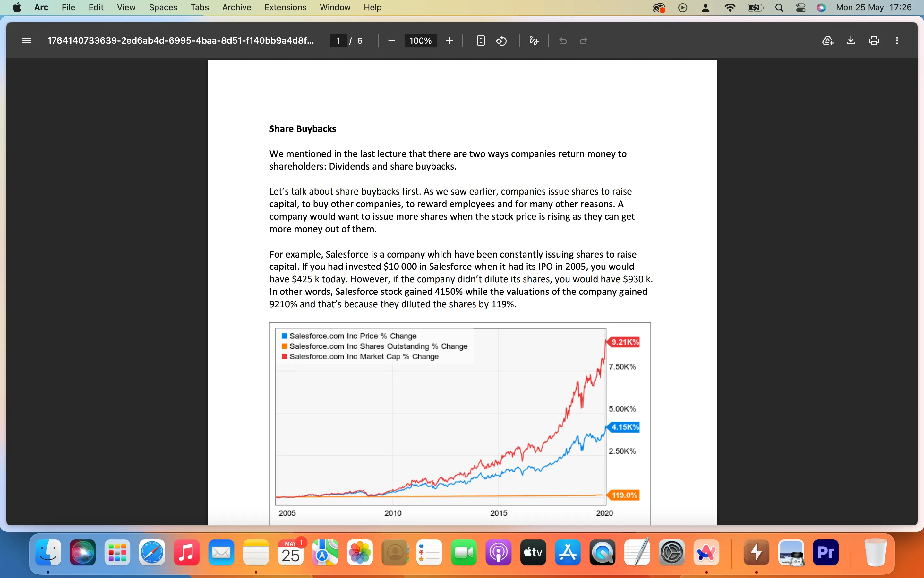Save the PDF to Google Drive

click(x=827, y=40)
